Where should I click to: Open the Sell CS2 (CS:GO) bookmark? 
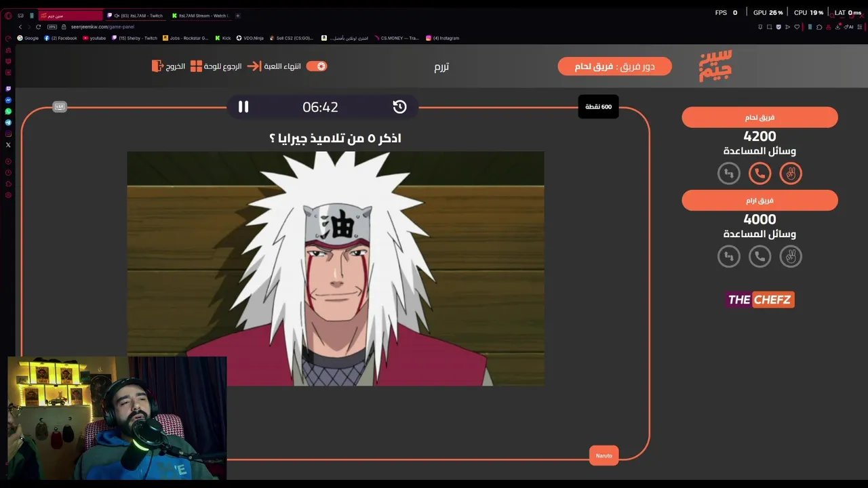(291, 38)
